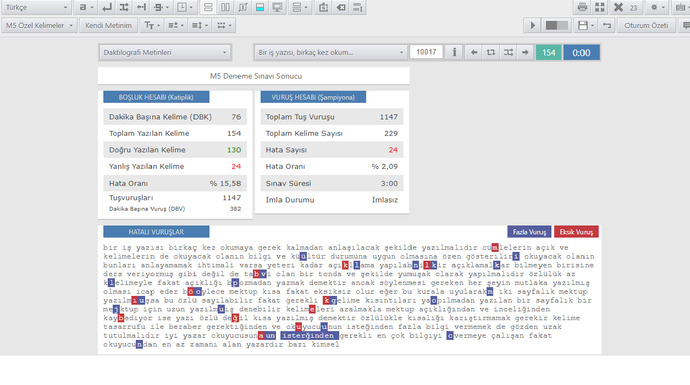Select the two-column layout icon
This screenshot has width=690, height=385.
pos(225,7)
